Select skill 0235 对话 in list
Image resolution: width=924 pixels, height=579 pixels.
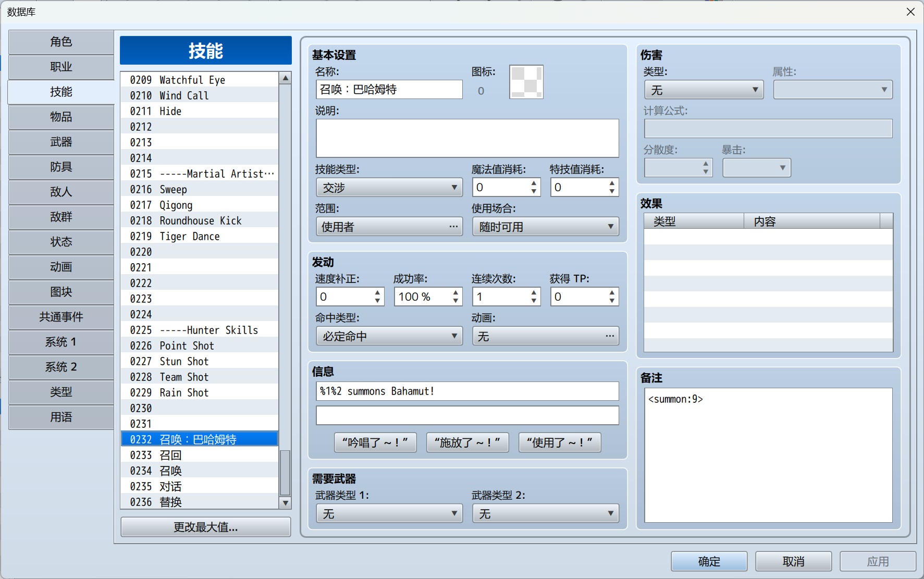[x=200, y=486]
